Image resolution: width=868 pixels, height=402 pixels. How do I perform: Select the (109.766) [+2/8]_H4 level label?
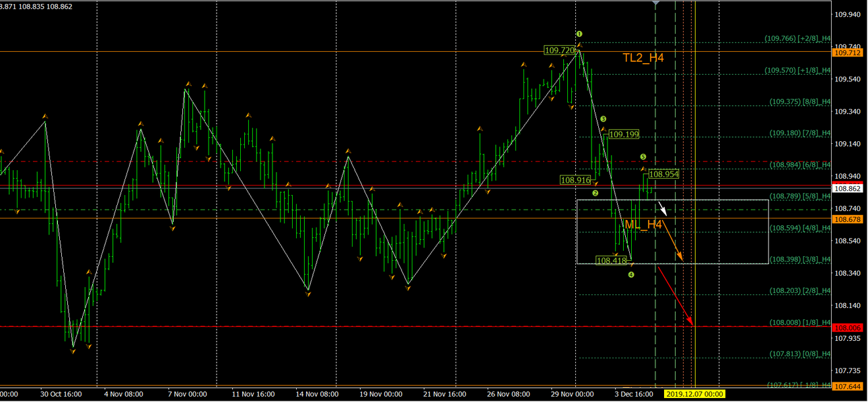coord(797,38)
